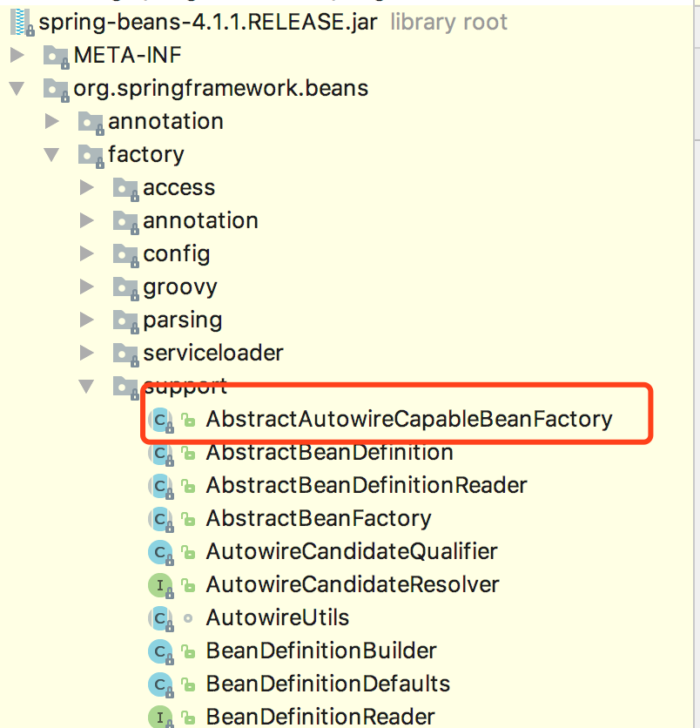Viewport: 700px width, 728px height.
Task: Click class icon of AutowireUtils
Action: [x=160, y=618]
